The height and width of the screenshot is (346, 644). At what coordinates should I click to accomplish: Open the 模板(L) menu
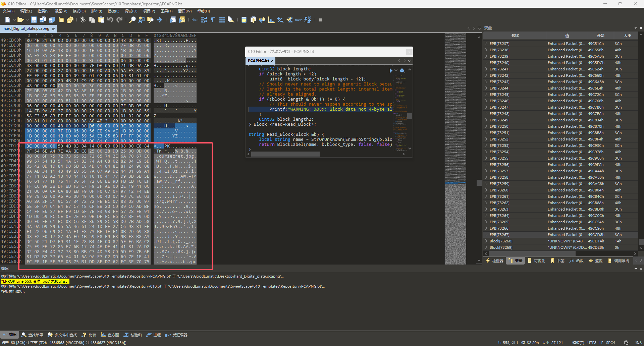pyautogui.click(x=113, y=11)
